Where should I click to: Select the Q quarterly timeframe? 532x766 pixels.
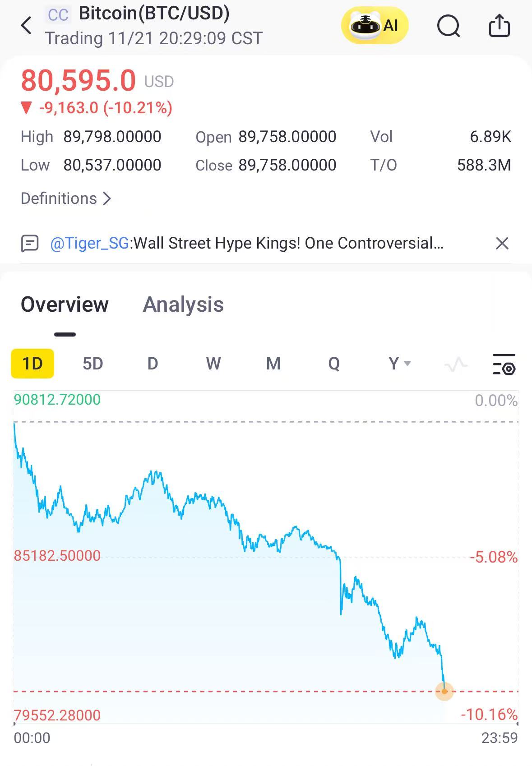click(334, 364)
